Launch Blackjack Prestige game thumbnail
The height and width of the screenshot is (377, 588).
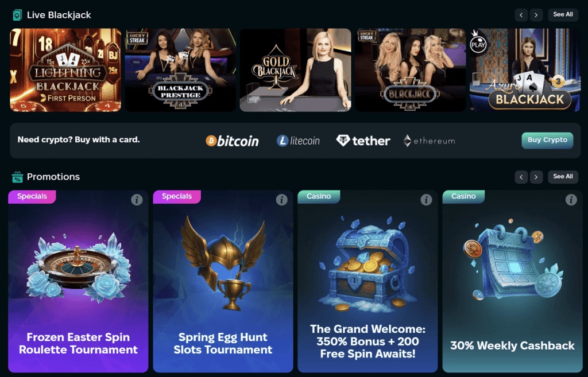(180, 70)
